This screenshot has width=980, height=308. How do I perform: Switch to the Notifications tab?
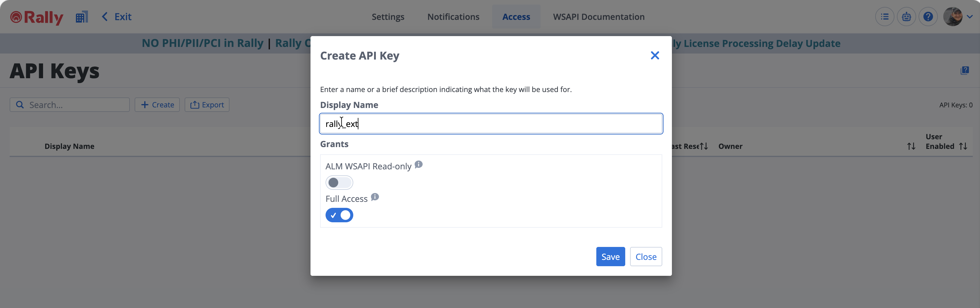click(x=453, y=17)
